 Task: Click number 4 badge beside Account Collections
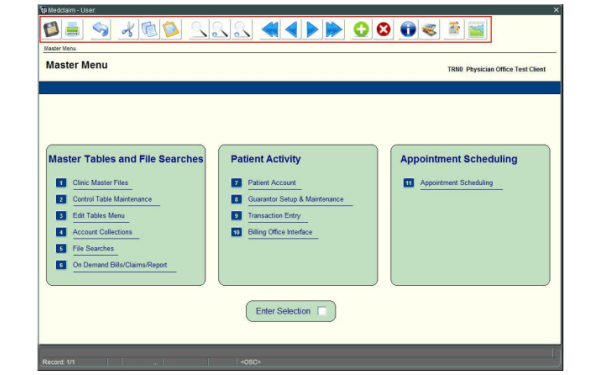pos(61,232)
